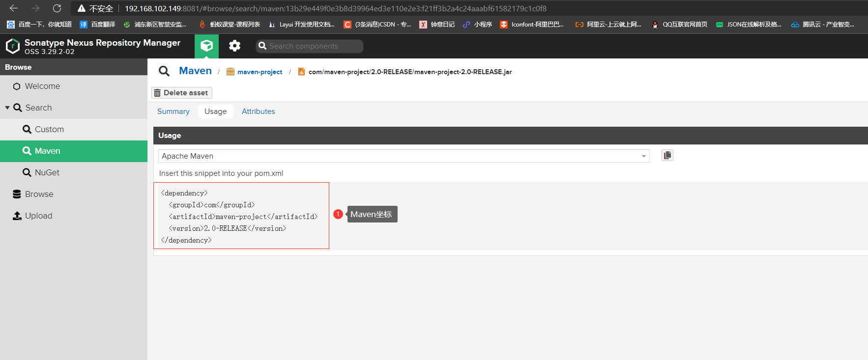Image resolution: width=868 pixels, height=360 pixels.
Task: Click the groupId line in snippet
Action: pos(212,205)
